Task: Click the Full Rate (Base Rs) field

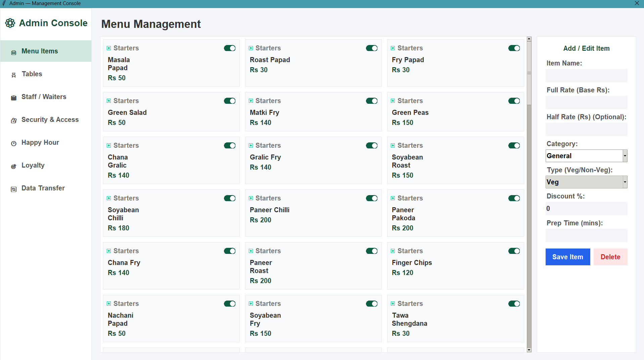Action: (x=586, y=102)
